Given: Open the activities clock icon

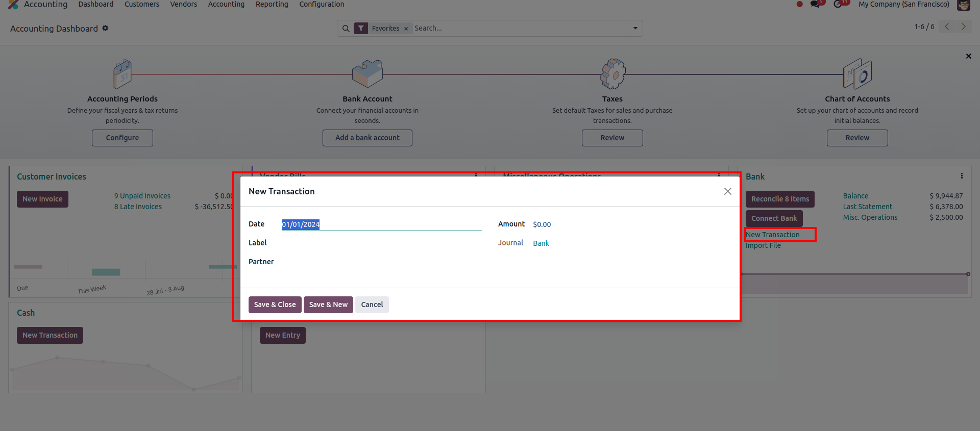Looking at the screenshot, I should 838,5.
